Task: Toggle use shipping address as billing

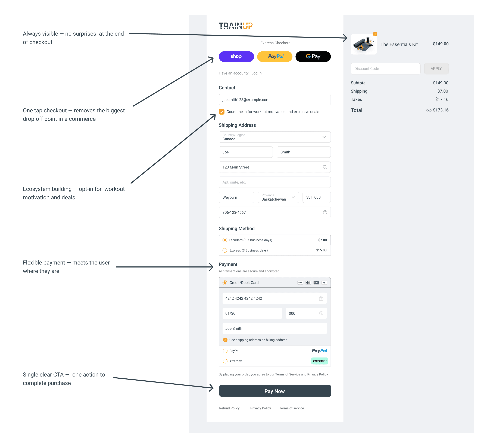Action: click(225, 340)
